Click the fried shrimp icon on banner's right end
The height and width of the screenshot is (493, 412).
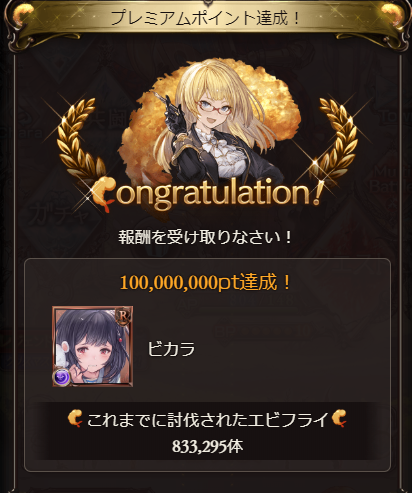tap(392, 14)
